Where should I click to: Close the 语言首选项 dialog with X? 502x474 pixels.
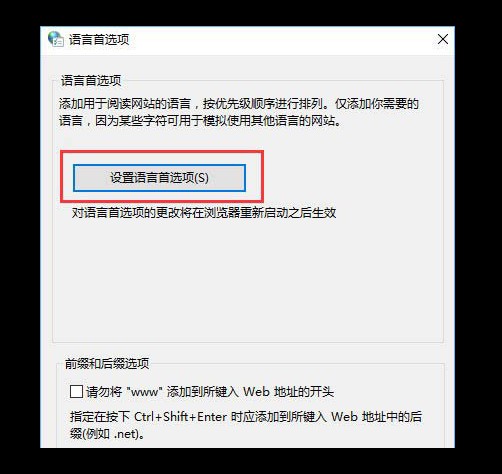443,39
